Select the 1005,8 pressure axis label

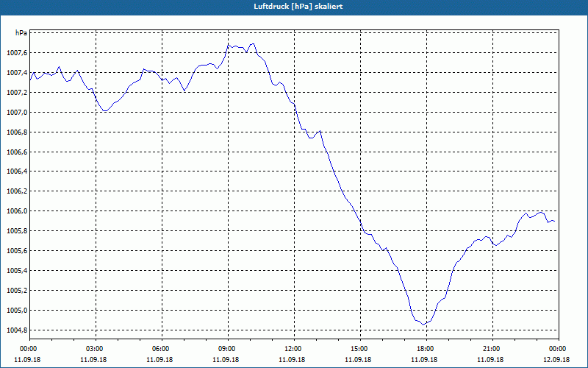pos(17,231)
